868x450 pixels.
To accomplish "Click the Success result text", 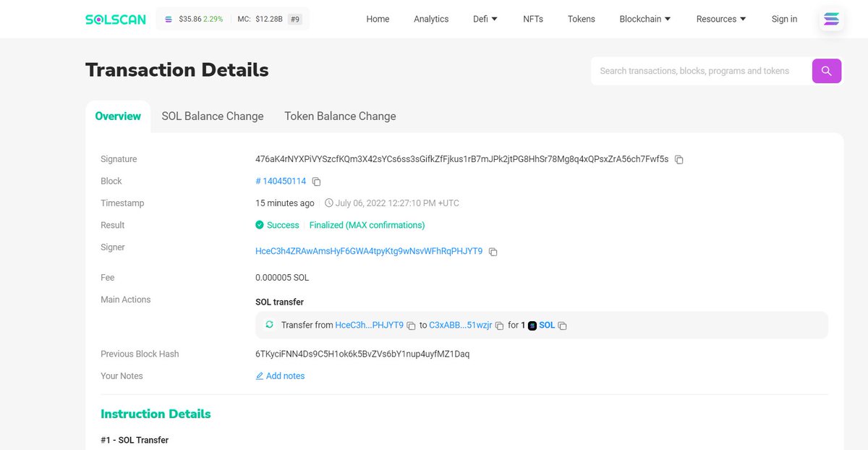I will 283,225.
